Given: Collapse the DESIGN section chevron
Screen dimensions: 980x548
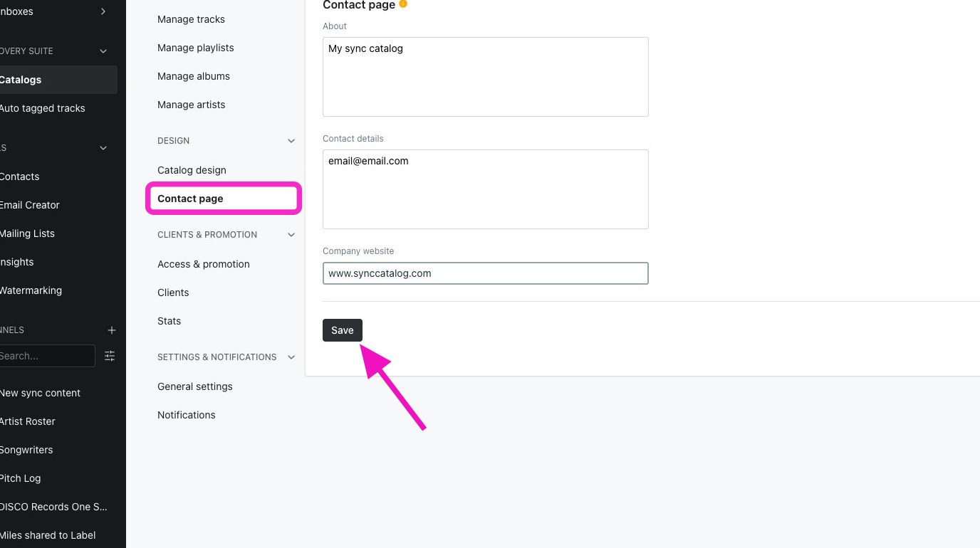Looking at the screenshot, I should click(291, 141).
